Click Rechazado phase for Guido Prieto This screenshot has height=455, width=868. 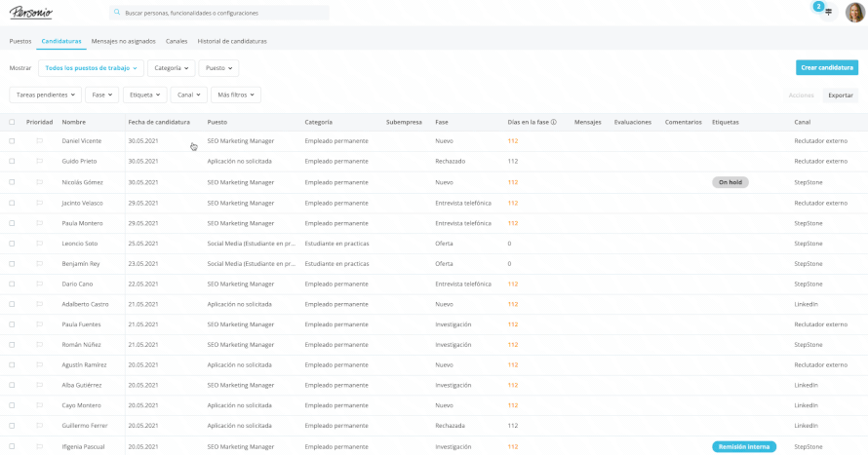click(x=450, y=162)
